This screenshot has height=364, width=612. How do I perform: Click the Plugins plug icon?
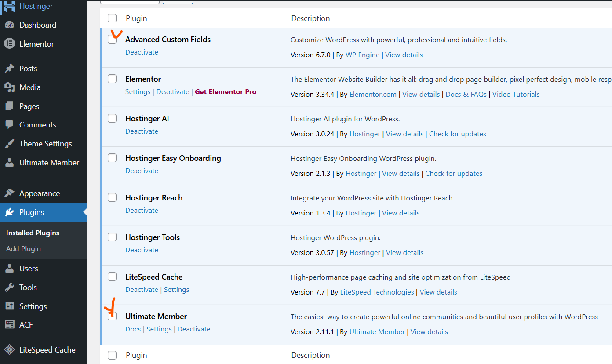click(x=9, y=212)
